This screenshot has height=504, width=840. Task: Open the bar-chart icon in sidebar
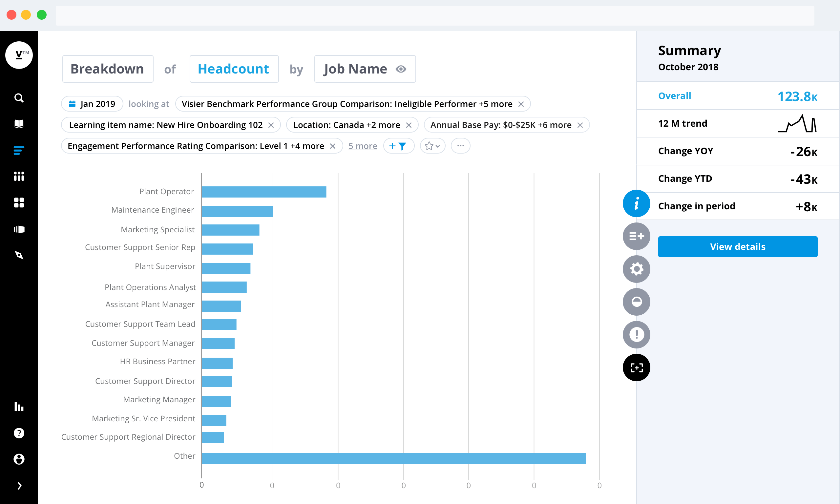pyautogui.click(x=19, y=407)
